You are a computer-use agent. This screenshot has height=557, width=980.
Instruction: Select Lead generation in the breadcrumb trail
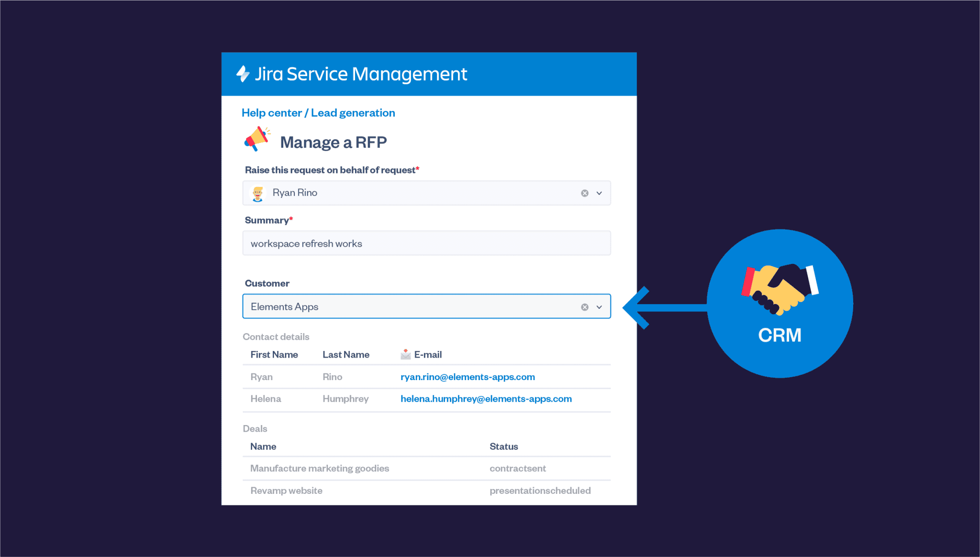tap(353, 113)
